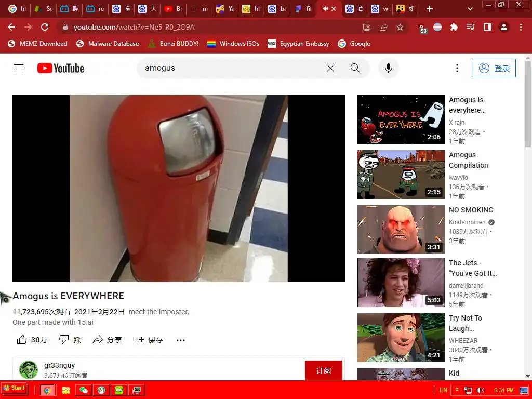Viewport: 532px width, 399px height.
Task: Open the Windows Start button
Action: [x=14, y=388]
